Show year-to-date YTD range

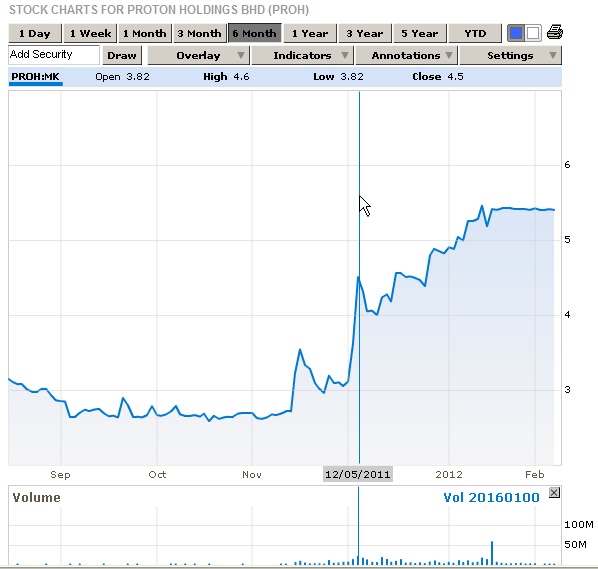(x=475, y=34)
